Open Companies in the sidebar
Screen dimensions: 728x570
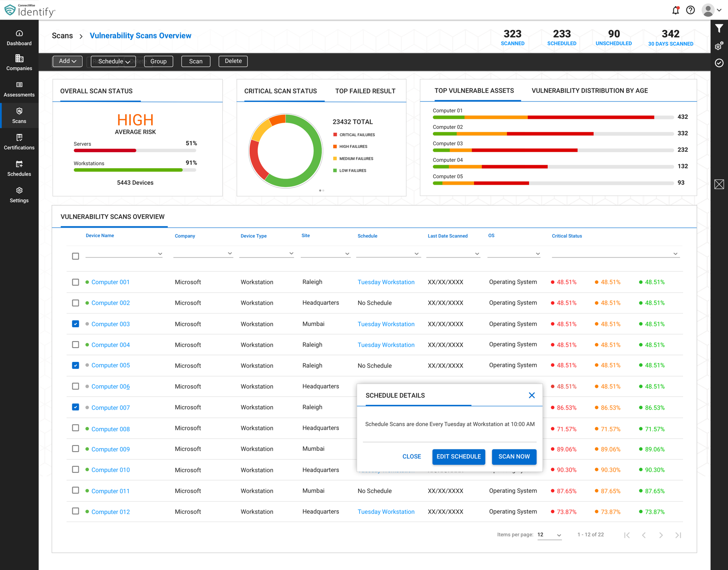19,63
